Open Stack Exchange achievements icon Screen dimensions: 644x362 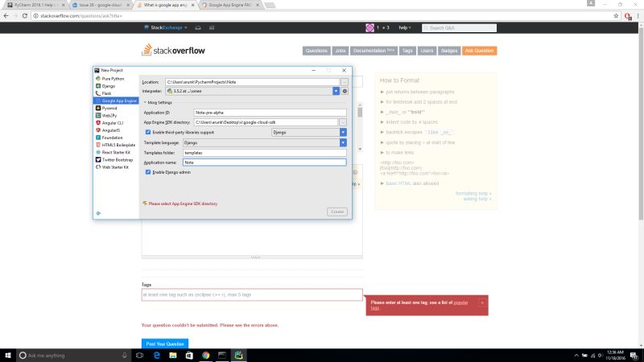coord(212,28)
